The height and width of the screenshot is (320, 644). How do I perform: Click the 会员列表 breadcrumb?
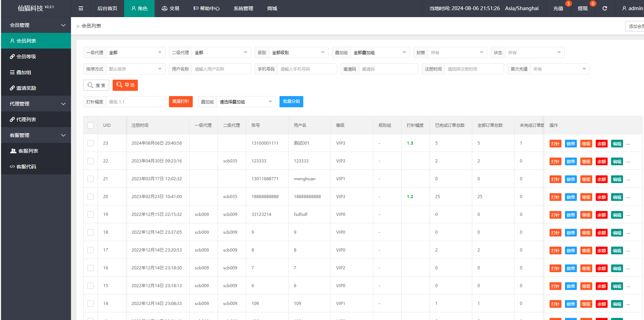click(x=91, y=26)
